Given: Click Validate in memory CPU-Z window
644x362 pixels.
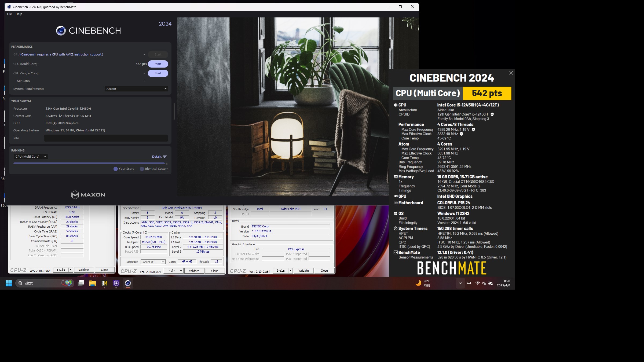Looking at the screenshot, I should tap(84, 270).
